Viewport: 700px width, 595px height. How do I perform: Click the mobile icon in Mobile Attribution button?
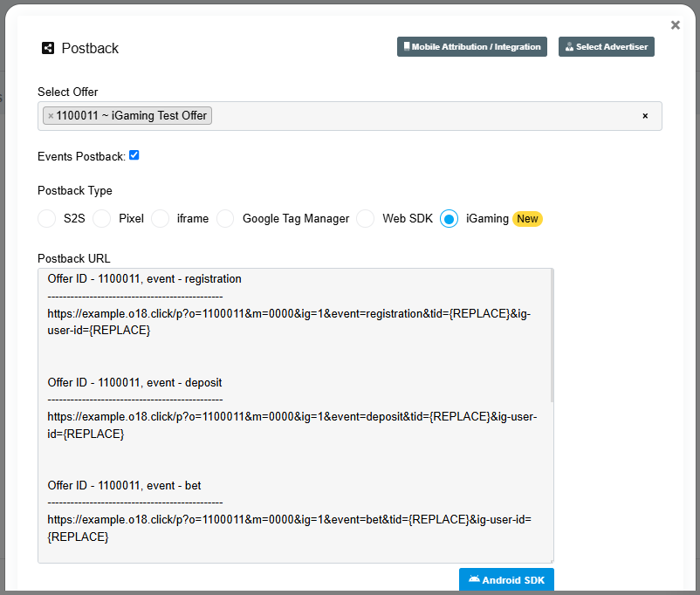pos(407,47)
